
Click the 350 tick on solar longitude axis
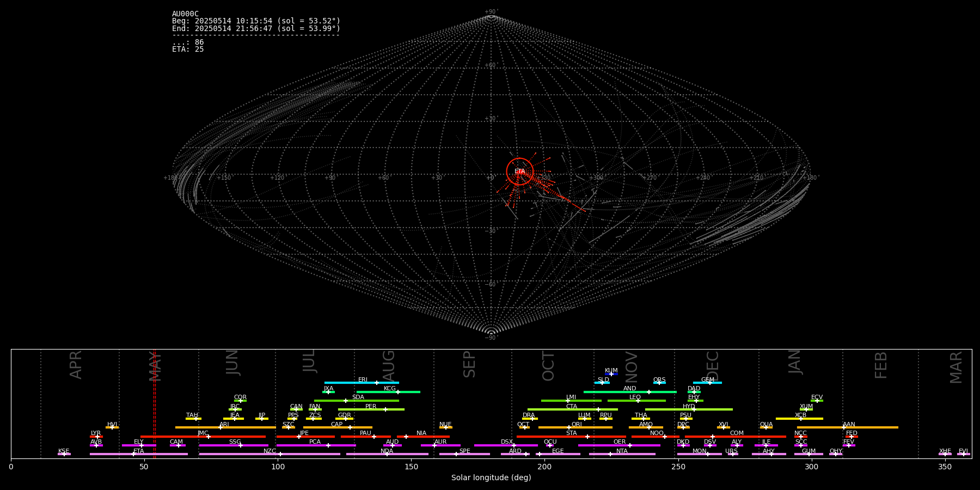[x=945, y=467]
